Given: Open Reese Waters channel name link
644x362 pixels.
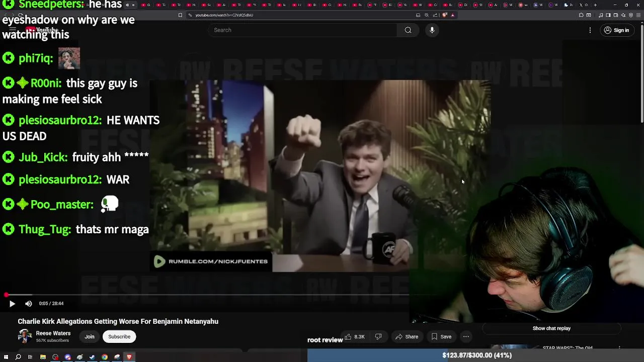Looking at the screenshot, I should 53,333.
